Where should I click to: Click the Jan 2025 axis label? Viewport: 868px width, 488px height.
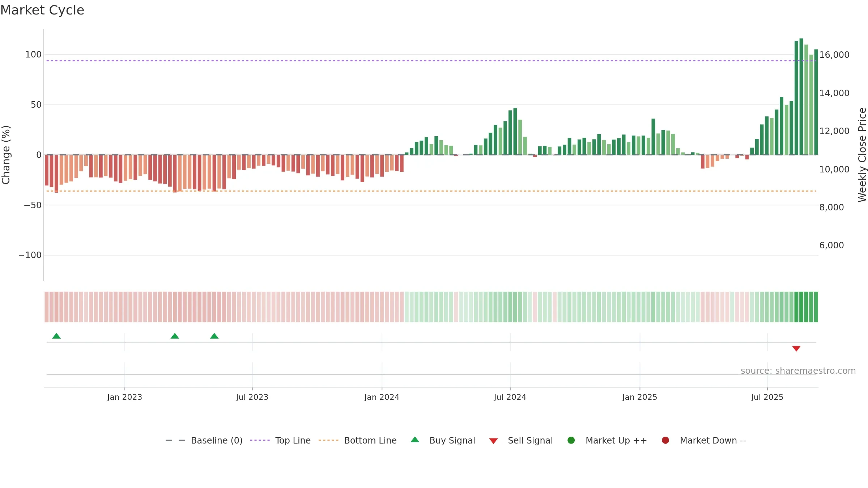click(639, 397)
